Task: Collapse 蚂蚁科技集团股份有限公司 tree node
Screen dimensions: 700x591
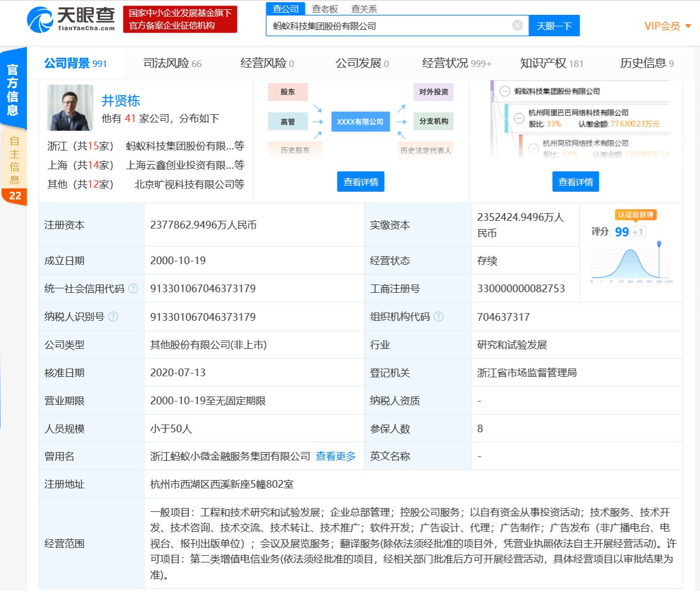Action: (504, 92)
